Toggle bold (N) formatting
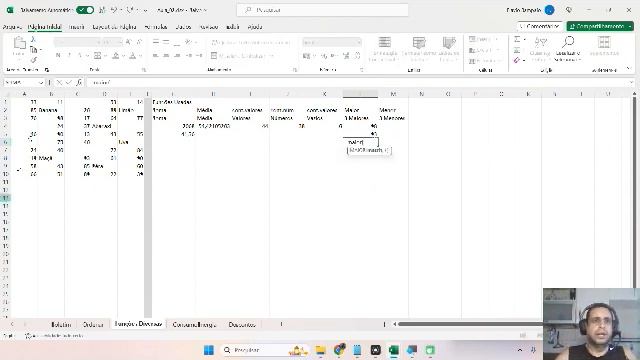Screen dimensions: 640x360 pos(58,56)
